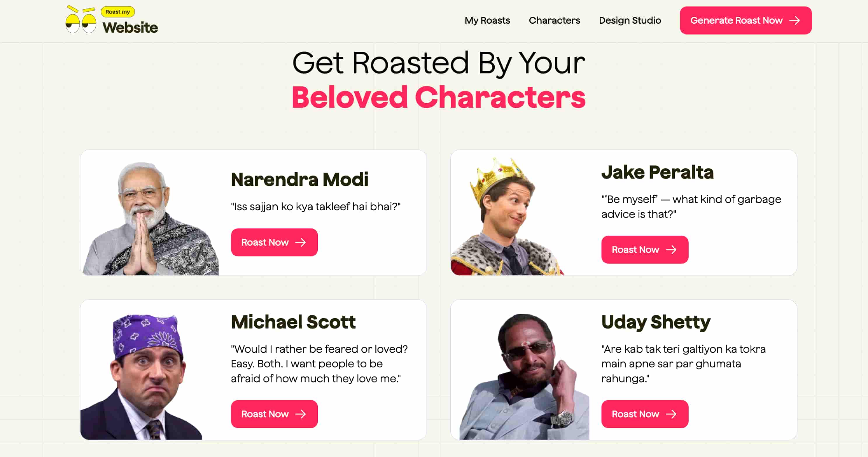Click the yellow 'Roast my' badge
Viewport: 868px width, 457px height.
tap(118, 12)
